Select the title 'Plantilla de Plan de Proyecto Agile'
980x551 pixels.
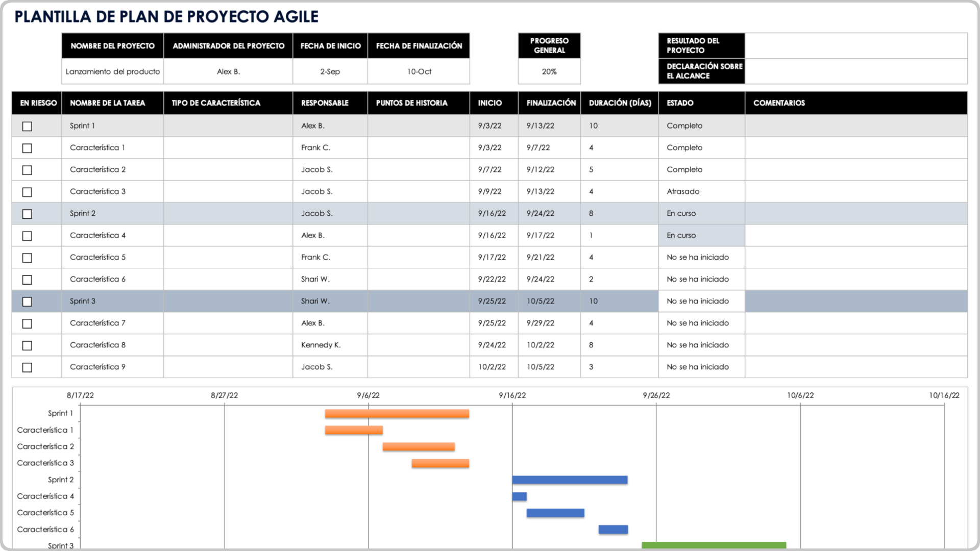166,17
